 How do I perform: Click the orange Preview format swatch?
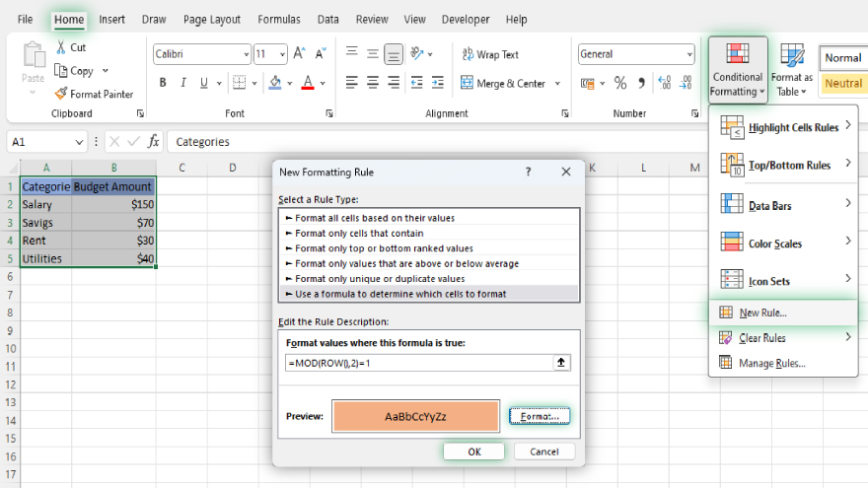[415, 416]
